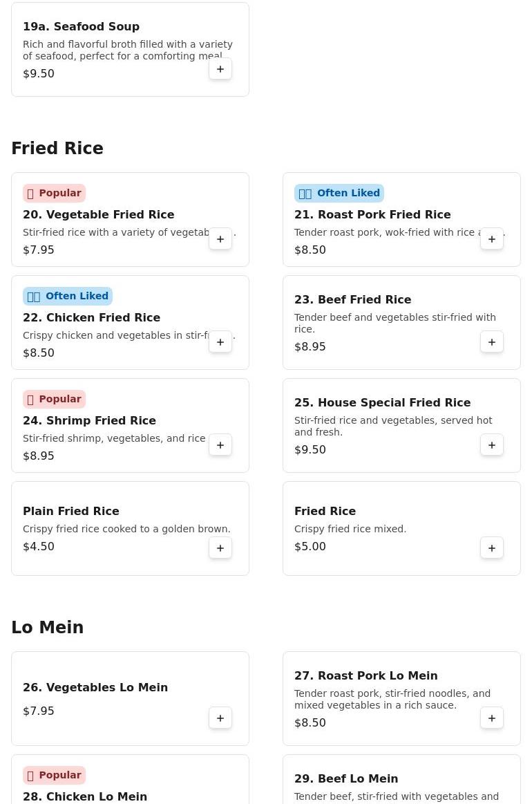Screen dimensions: 532x804
Task: Add 24. Shrimp Fried Rice to cart
Action: coord(220,445)
